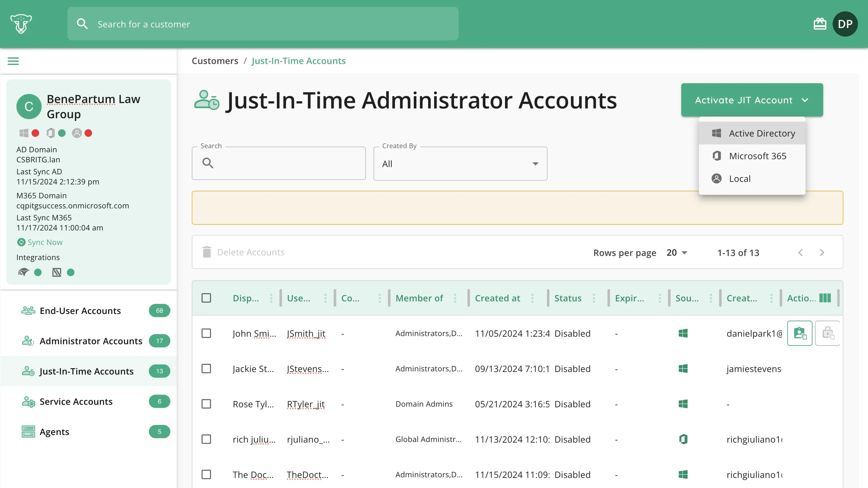Viewport: 868px width, 488px height.
Task: Click the BenePartum Law Group customer name
Action: (x=93, y=107)
